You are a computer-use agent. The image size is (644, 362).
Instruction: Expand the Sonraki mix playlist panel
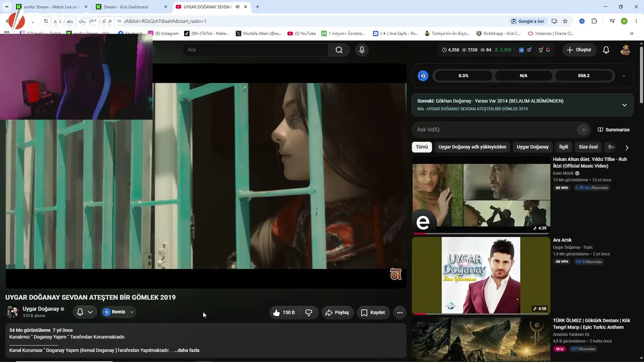click(624, 105)
